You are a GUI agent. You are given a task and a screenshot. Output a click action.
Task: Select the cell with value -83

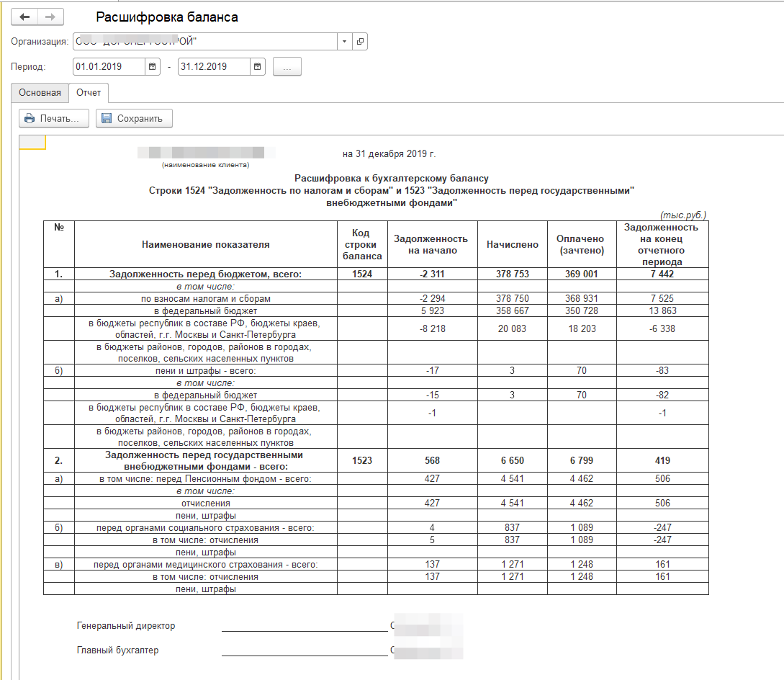click(662, 371)
